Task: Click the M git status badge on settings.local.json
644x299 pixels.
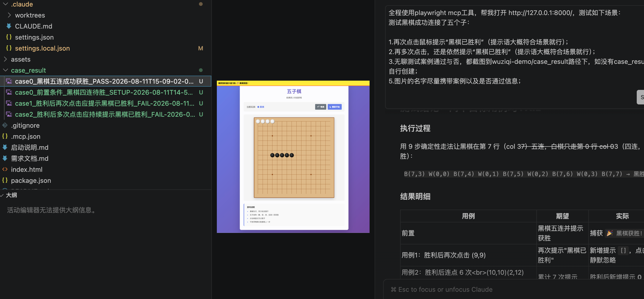Action: [x=201, y=48]
